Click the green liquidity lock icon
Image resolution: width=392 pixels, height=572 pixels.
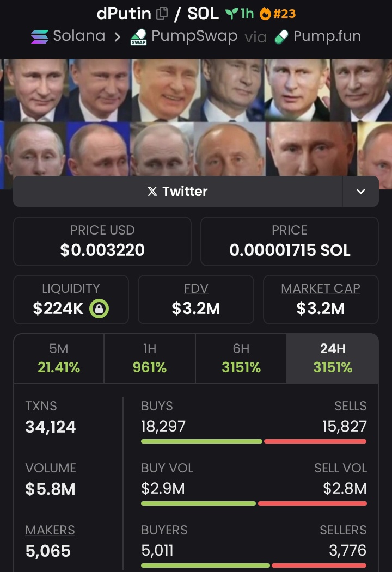click(x=99, y=309)
